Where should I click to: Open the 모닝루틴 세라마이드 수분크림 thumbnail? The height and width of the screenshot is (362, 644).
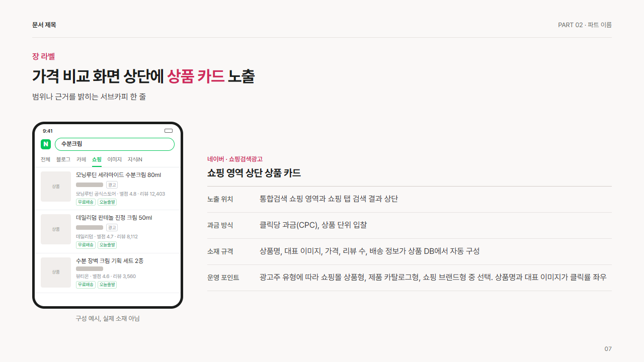[x=56, y=187]
